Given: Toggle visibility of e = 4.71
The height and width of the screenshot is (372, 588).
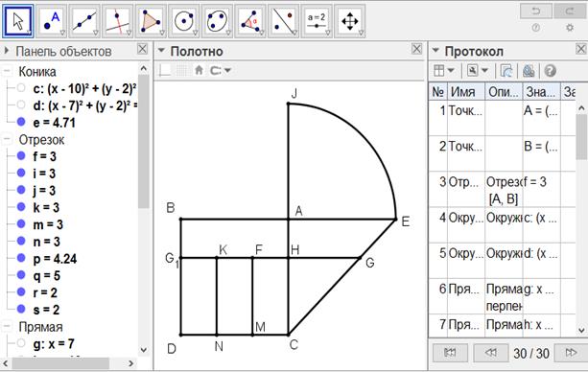Looking at the screenshot, I should click(x=21, y=122).
